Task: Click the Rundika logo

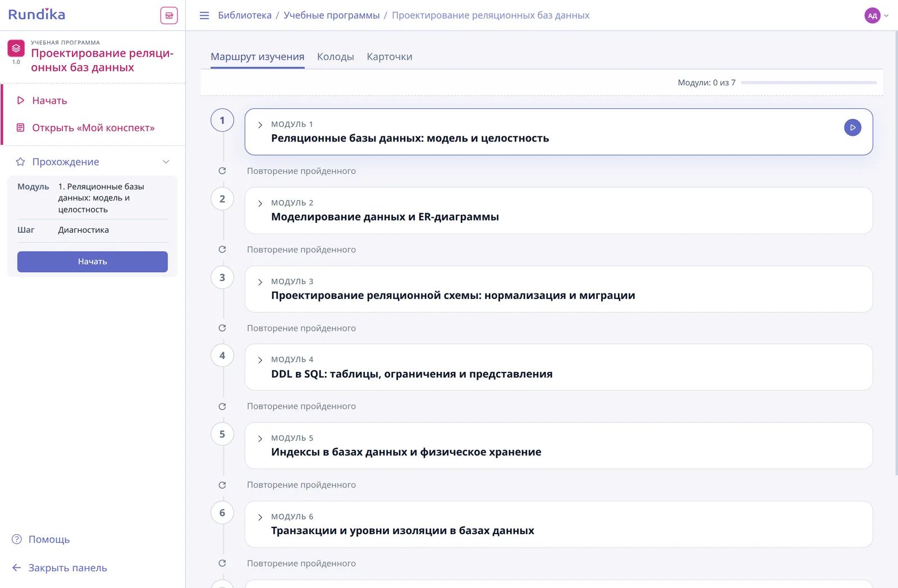Action: pyautogui.click(x=36, y=15)
